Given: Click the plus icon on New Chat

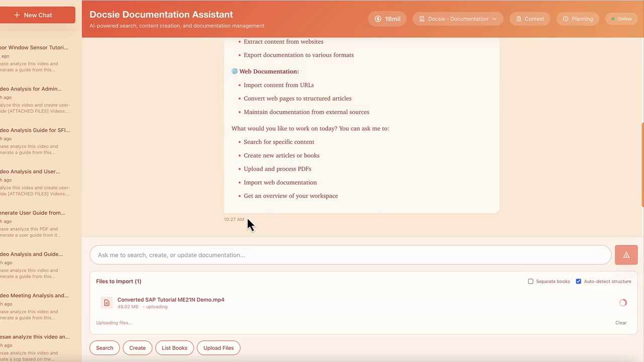Looking at the screenshot, I should coord(18,15).
